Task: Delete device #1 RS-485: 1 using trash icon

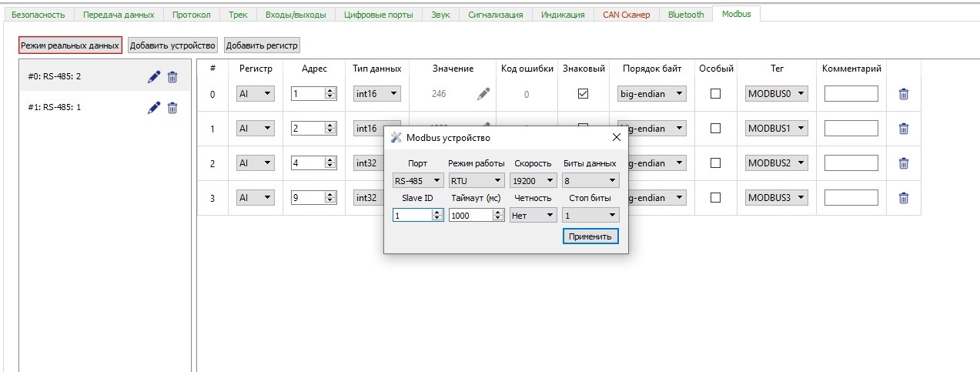Action: click(172, 108)
